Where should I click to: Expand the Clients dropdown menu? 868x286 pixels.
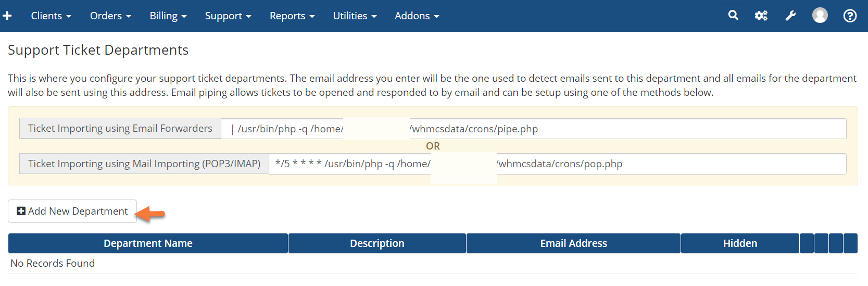pyautogui.click(x=51, y=16)
